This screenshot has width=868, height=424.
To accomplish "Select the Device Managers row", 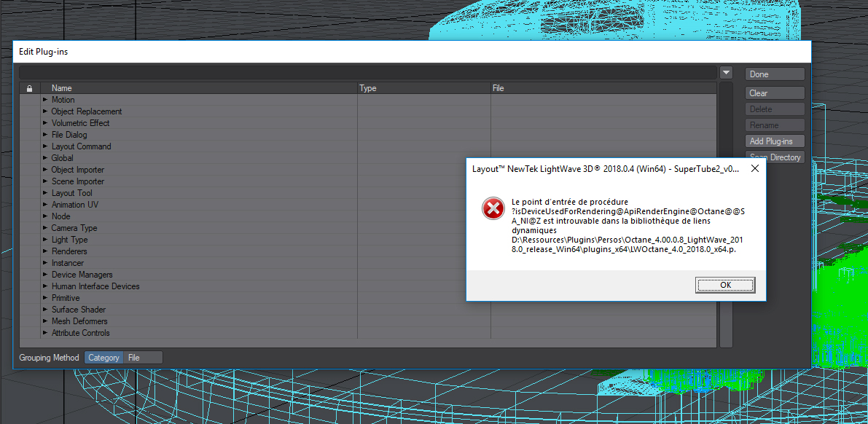I will (x=368, y=275).
